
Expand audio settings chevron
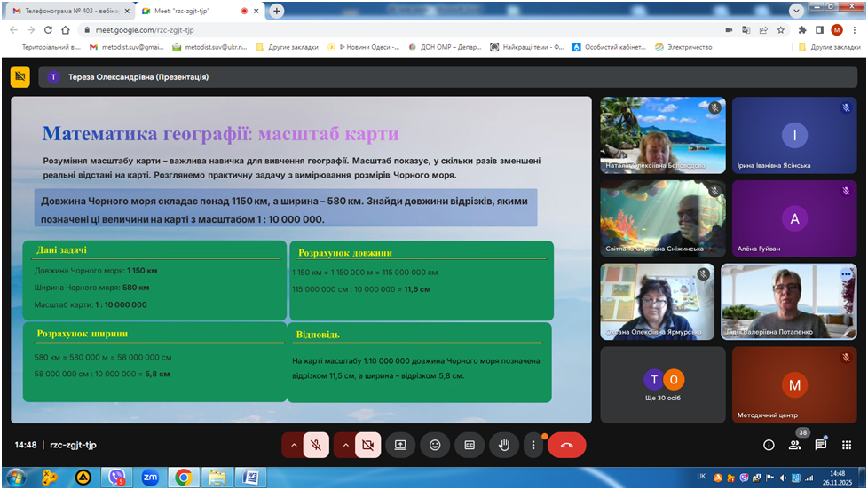[293, 445]
